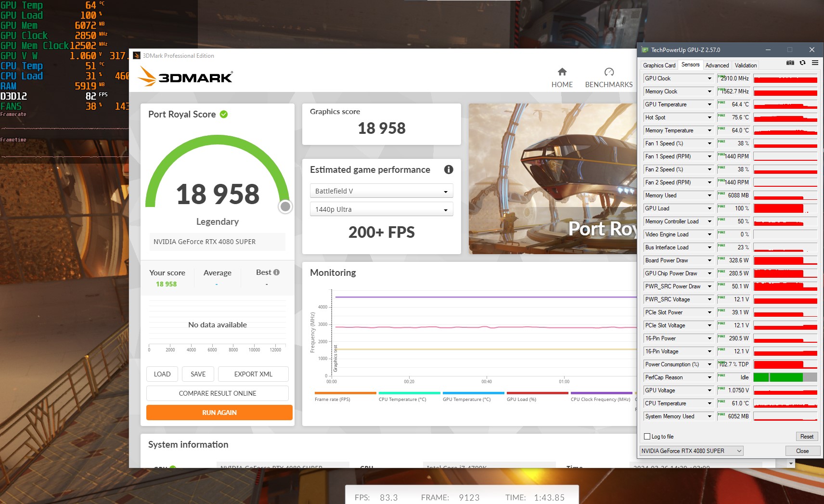
Task: Expand the GPU Temperature sensor dropdown
Action: (709, 104)
